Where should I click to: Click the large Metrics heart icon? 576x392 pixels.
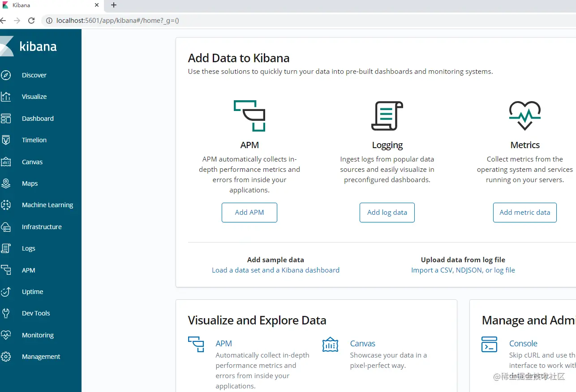coord(525,116)
